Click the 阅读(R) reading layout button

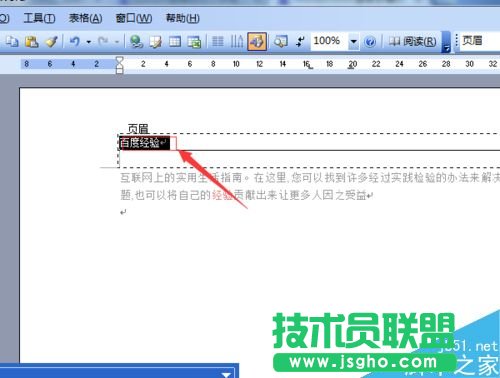(413, 42)
